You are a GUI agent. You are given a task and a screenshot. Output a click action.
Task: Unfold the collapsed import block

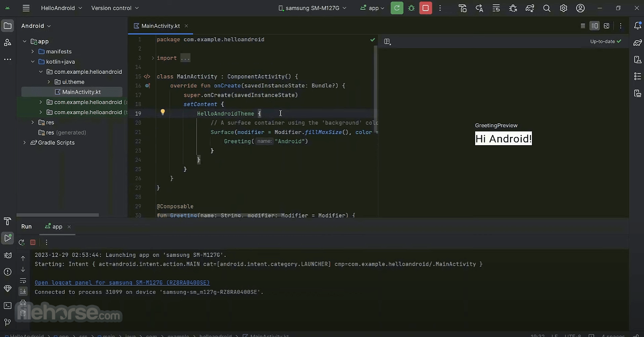[153, 58]
